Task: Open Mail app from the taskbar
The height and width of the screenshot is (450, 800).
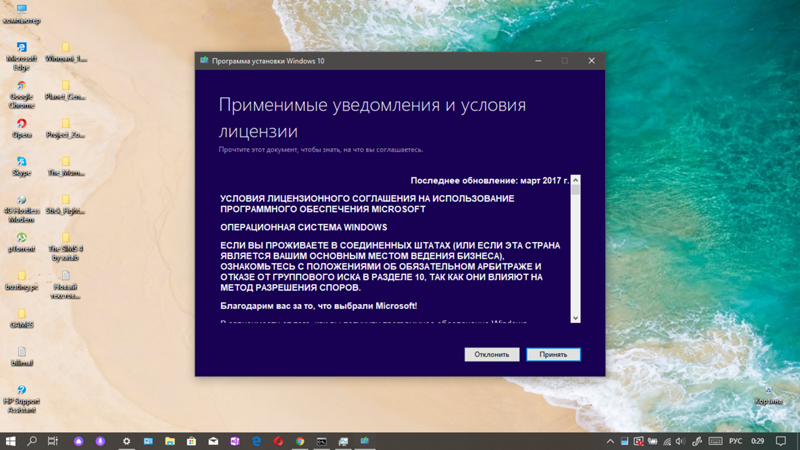Action: (213, 441)
